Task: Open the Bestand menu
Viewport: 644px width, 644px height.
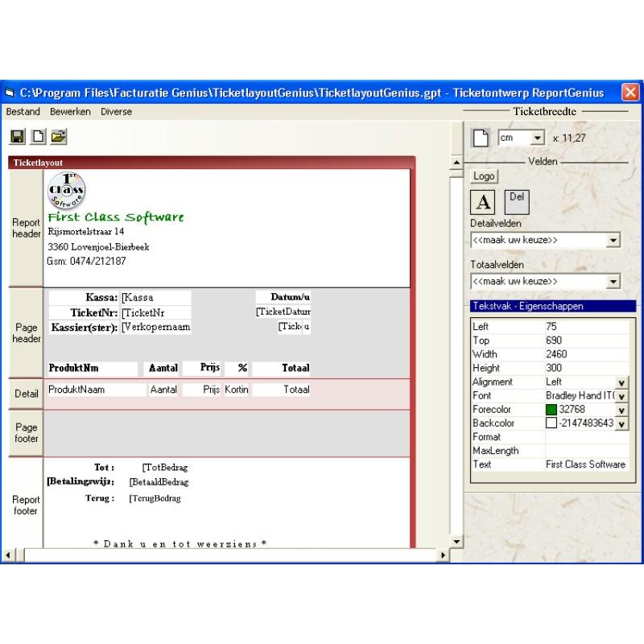Action: pyautogui.click(x=23, y=112)
